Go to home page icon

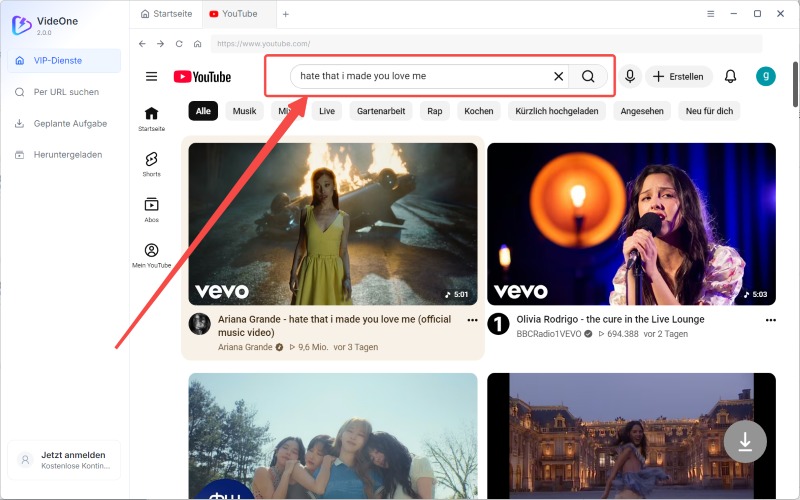(197, 44)
